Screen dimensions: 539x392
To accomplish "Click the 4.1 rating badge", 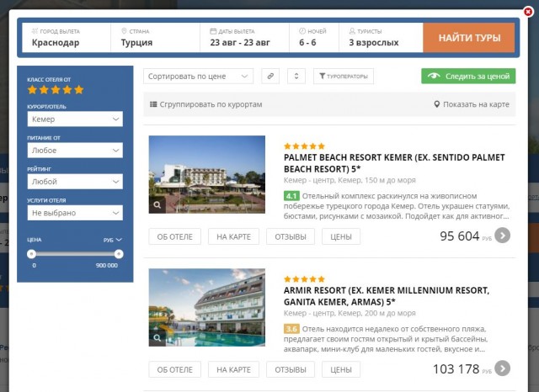I will tap(291, 196).
